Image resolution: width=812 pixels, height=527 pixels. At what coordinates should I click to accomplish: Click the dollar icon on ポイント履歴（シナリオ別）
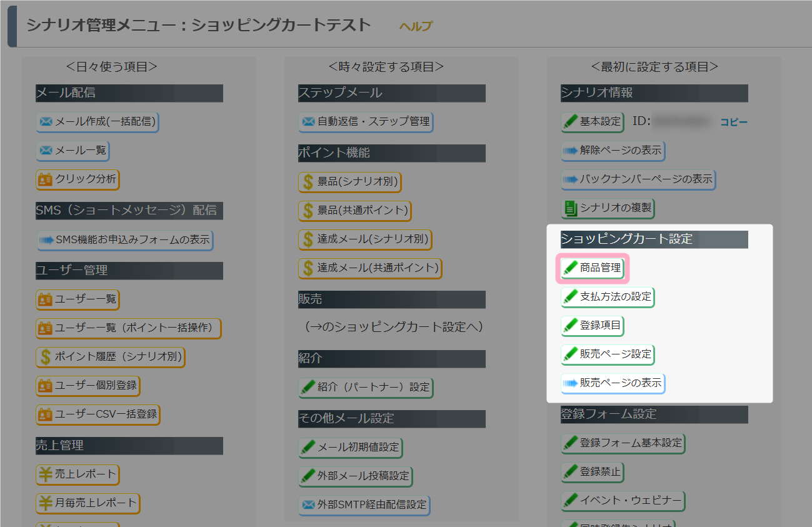[45, 357]
